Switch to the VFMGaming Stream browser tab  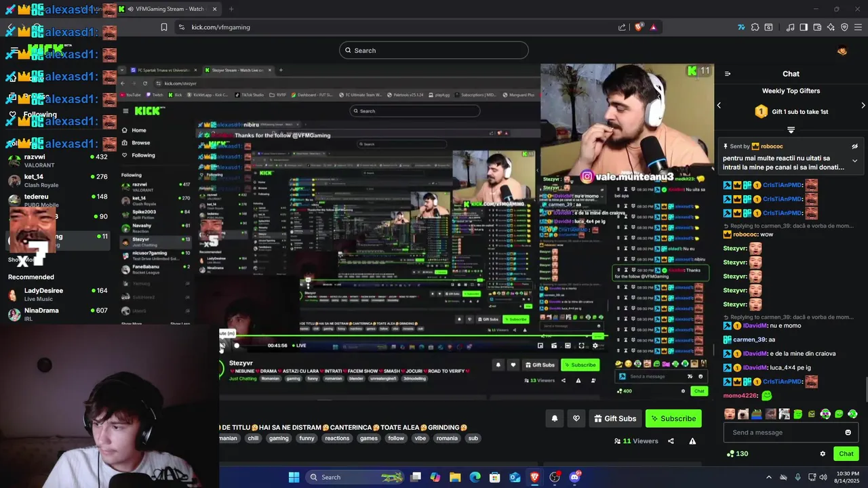[x=169, y=9]
